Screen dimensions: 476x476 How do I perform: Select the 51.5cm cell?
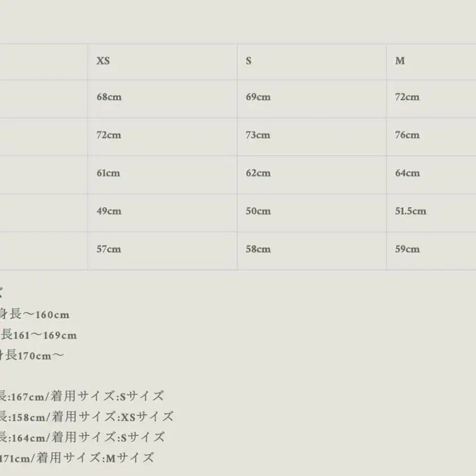tap(410, 212)
